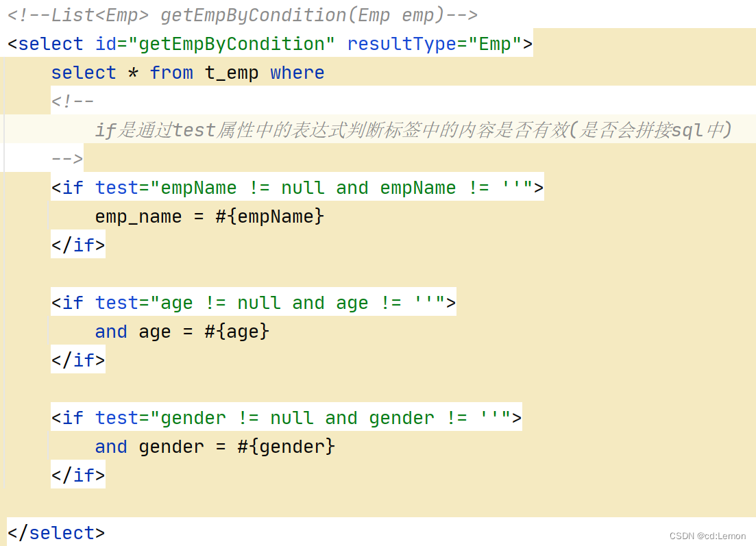Image resolution: width=756 pixels, height=546 pixels.
Task: Select the first if test condition for empName
Action: tap(295, 187)
